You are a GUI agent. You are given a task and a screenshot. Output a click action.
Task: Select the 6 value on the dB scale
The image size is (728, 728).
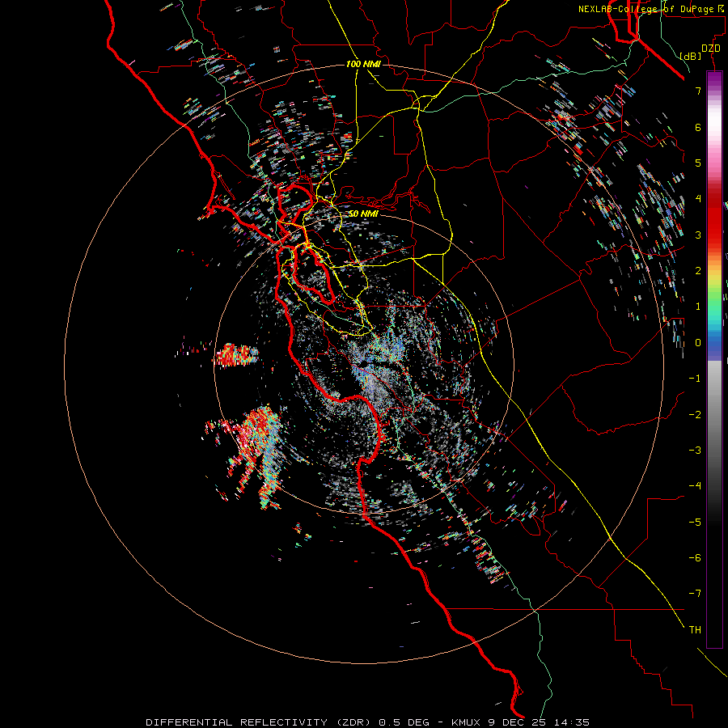(698, 127)
